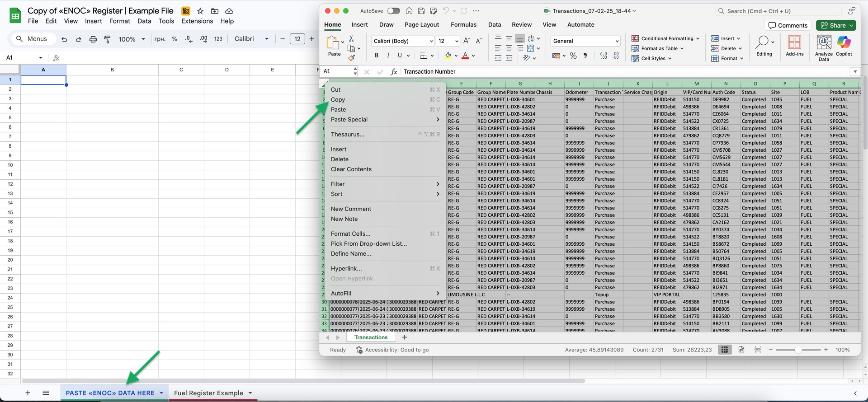Click the Move to folder icon in Sheets
Screen dimensions: 868x402
215,11
